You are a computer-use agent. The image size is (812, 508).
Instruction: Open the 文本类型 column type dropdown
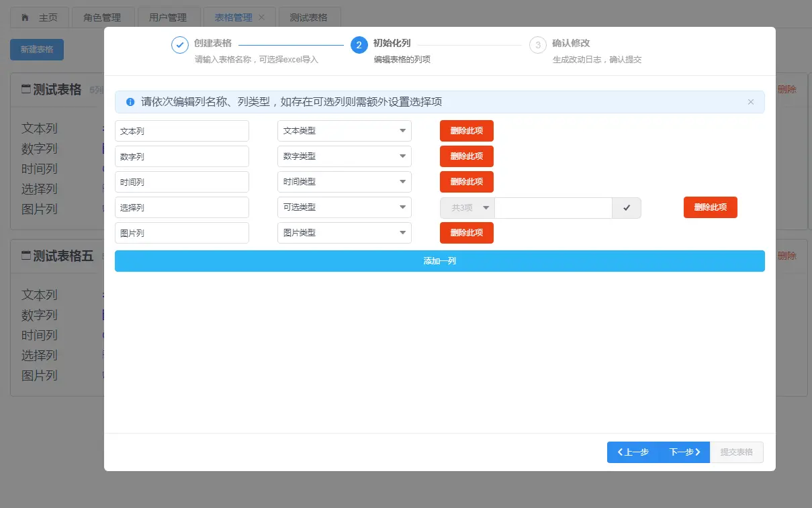(x=344, y=130)
